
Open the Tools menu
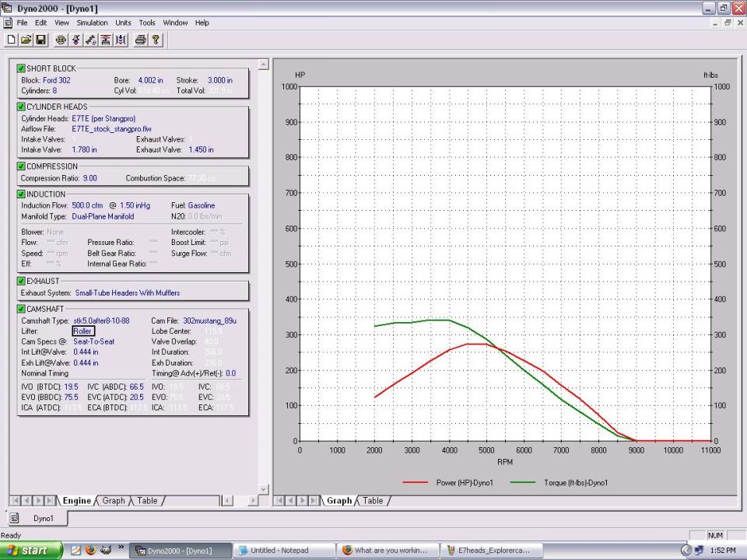pos(147,23)
